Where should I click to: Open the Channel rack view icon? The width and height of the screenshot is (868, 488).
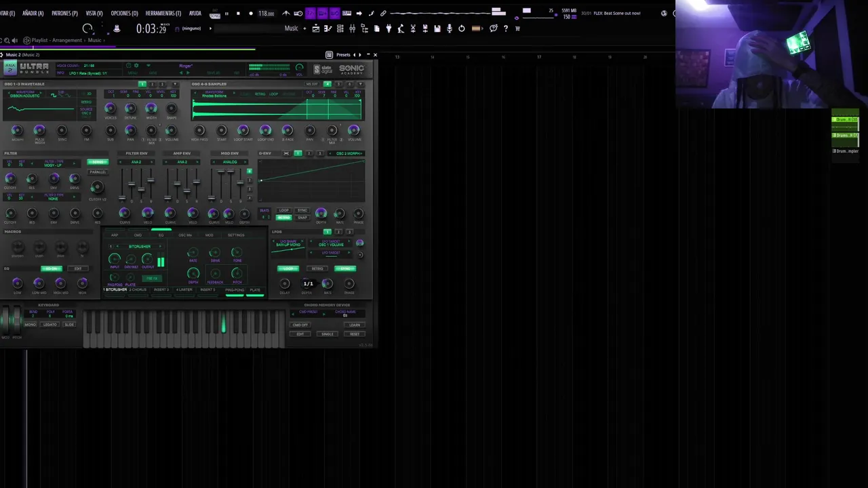click(340, 28)
